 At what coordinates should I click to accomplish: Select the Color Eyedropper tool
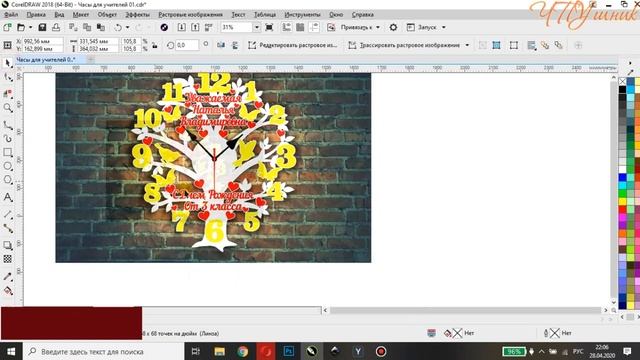click(8, 277)
